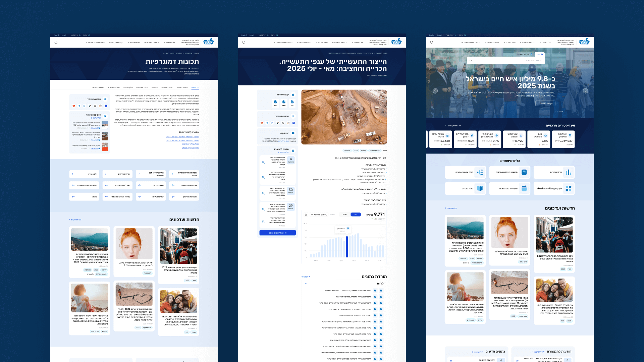The width and height of the screenshot is (644, 362).
Task: Open the quarry aerial photo on industrial page
Action: pyautogui.click(x=344, y=117)
